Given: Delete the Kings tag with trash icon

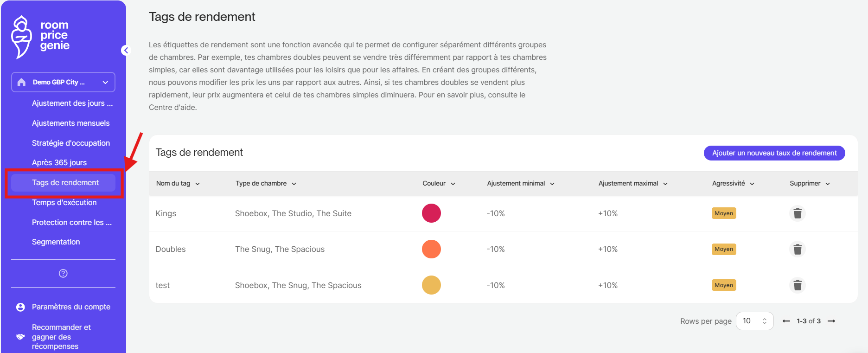Looking at the screenshot, I should tap(797, 213).
